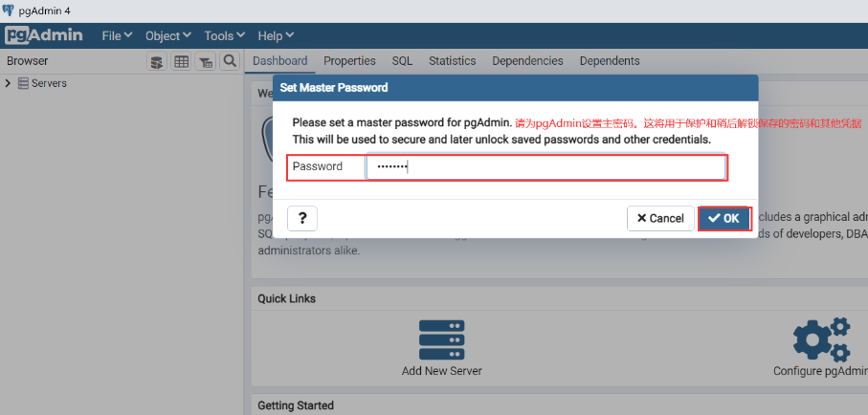Click the View Data table icon

[x=181, y=61]
